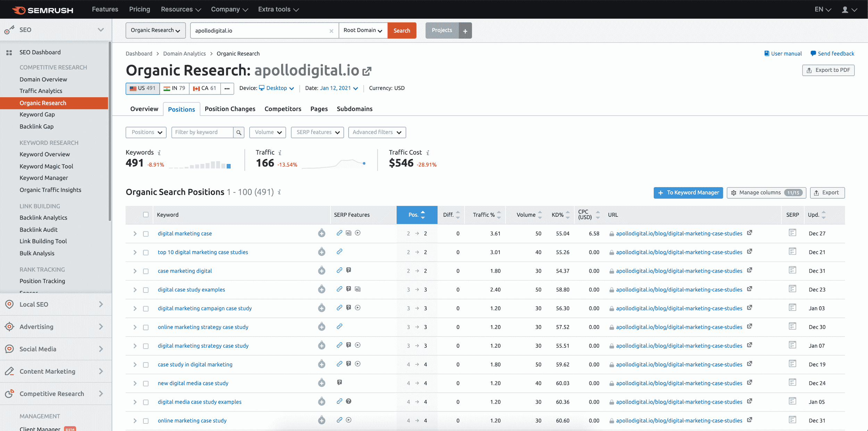View SERP snapshot for 'digital marketing campaign case study'
The image size is (868, 431).
(792, 308)
